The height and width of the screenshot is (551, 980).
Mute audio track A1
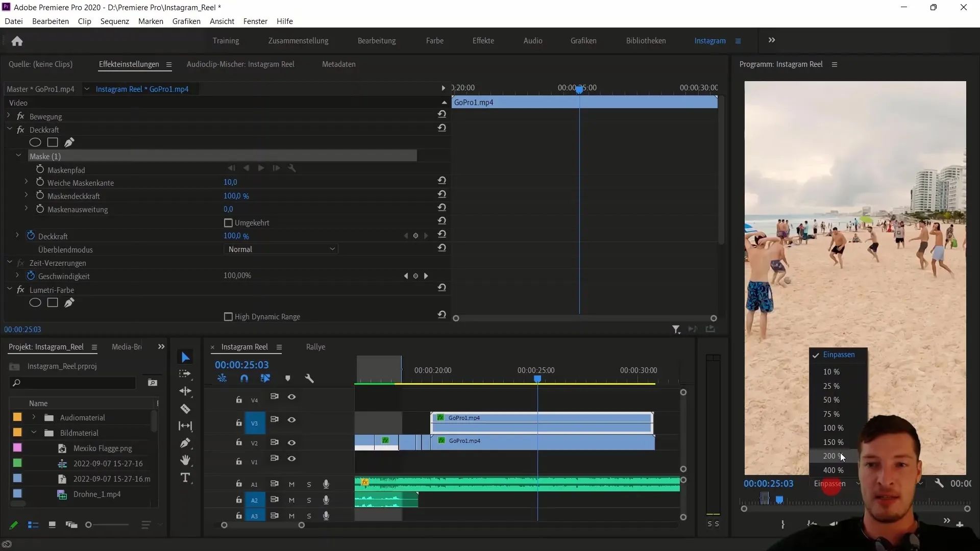[x=291, y=484]
